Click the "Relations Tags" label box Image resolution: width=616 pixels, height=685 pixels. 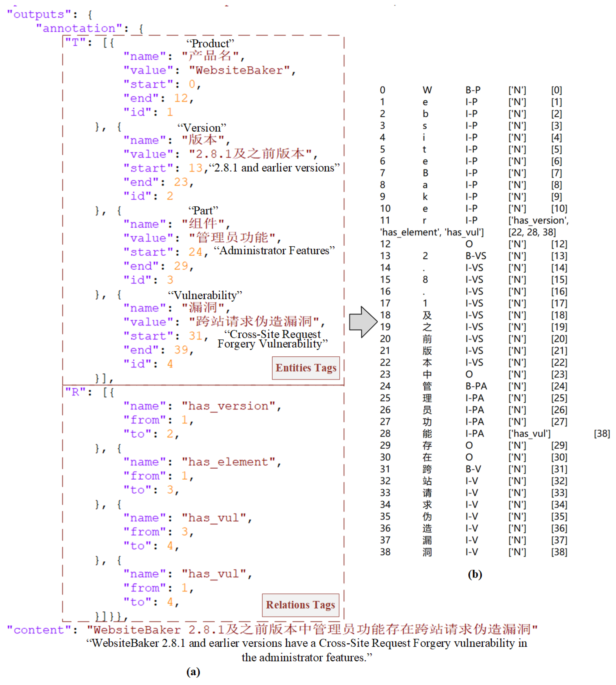tap(300, 605)
